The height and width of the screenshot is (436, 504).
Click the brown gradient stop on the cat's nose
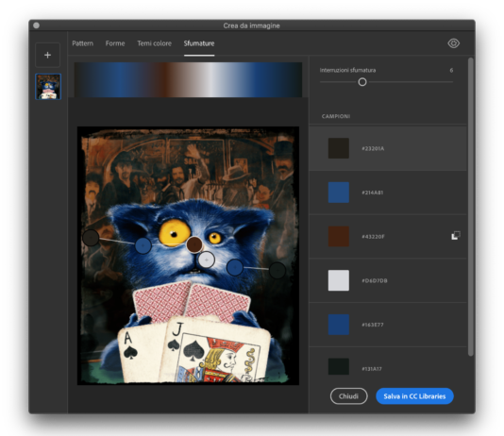tap(194, 244)
